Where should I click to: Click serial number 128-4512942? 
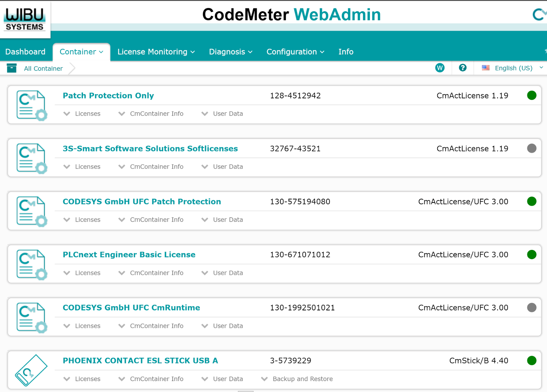[295, 96]
